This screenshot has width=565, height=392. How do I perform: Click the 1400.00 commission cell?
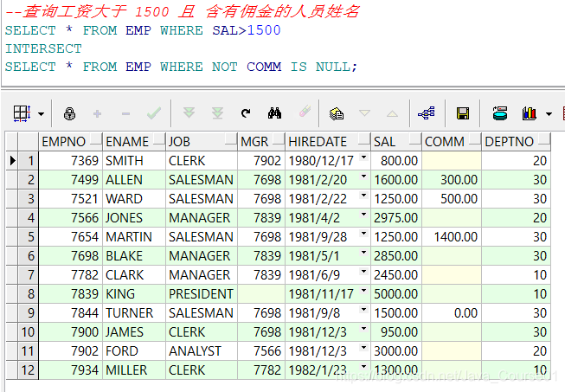coord(452,237)
